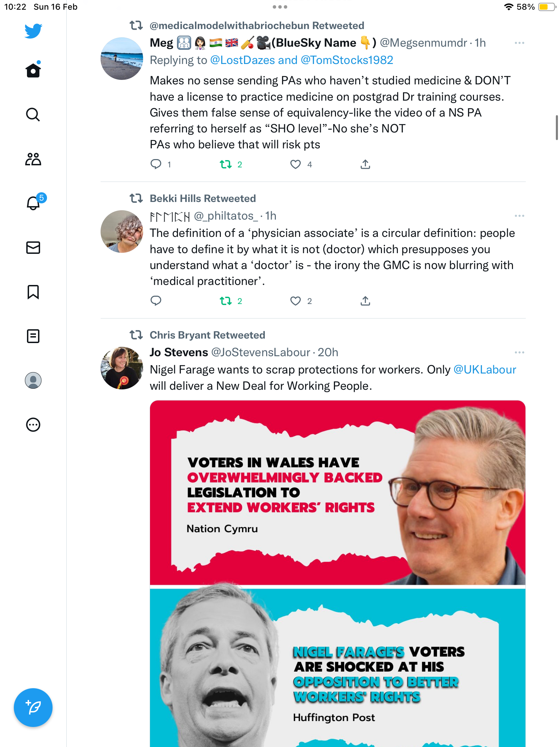Open Keir Starmer workers' rights image

[x=338, y=493]
